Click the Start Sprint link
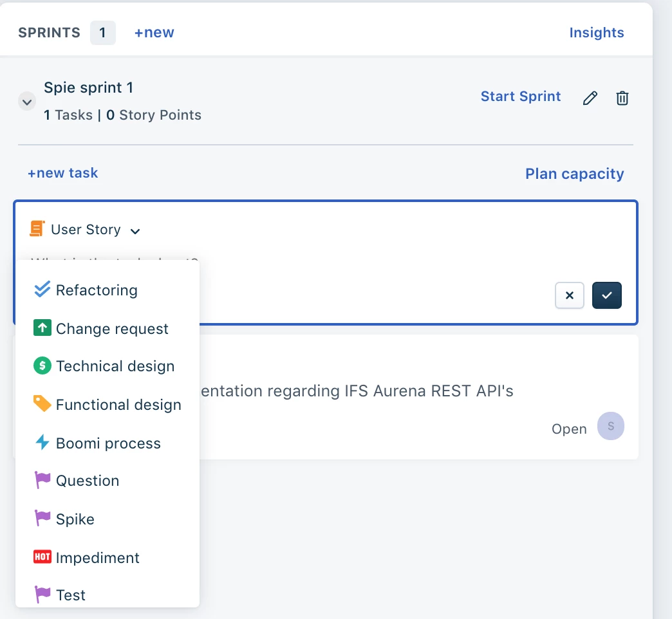 pyautogui.click(x=520, y=97)
